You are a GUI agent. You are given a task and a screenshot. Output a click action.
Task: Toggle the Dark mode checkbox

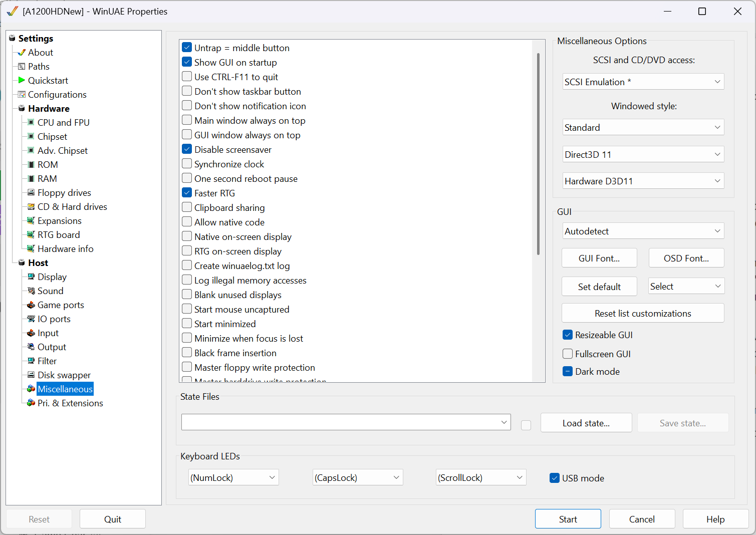pyautogui.click(x=568, y=371)
